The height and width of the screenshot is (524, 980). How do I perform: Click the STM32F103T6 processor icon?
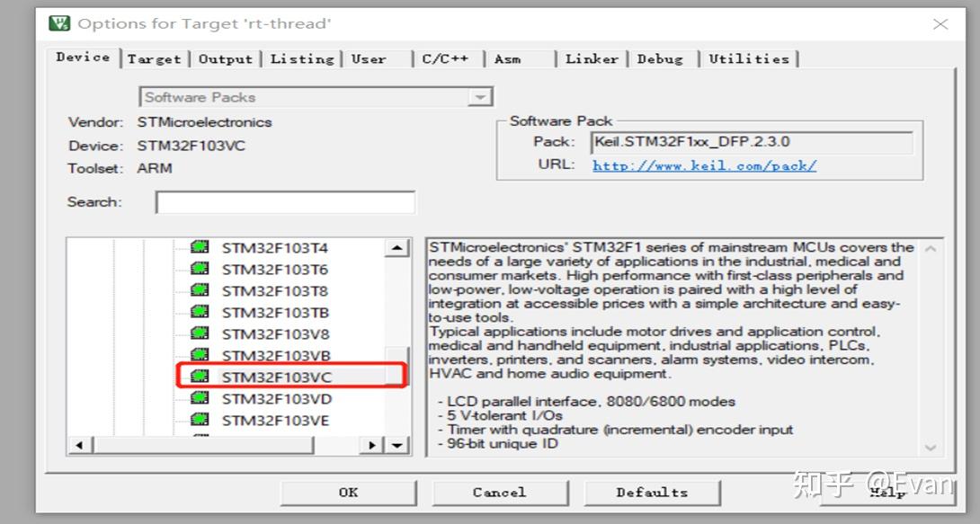(x=198, y=269)
